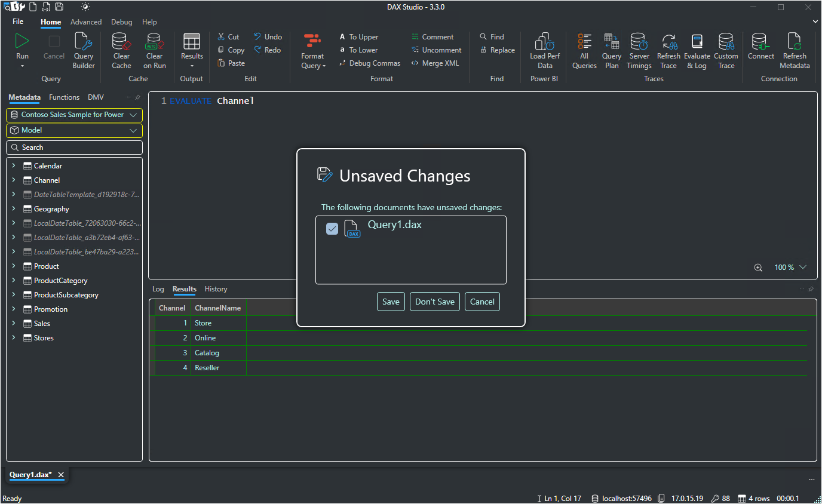Uncheck the Query1.dax checkbox
Screen dimensions: 822x504
pos(332,229)
